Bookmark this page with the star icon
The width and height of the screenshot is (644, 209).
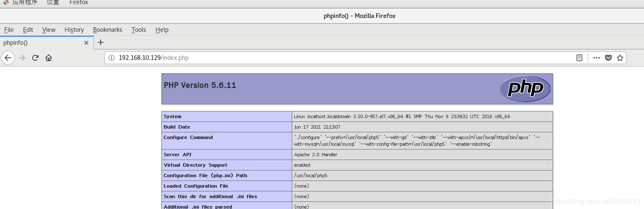620,58
